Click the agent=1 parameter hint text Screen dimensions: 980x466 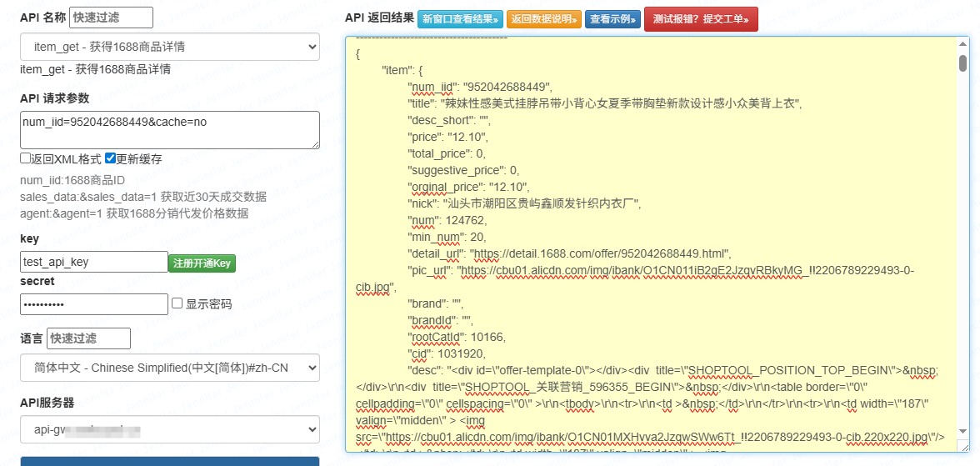pyautogui.click(x=134, y=214)
